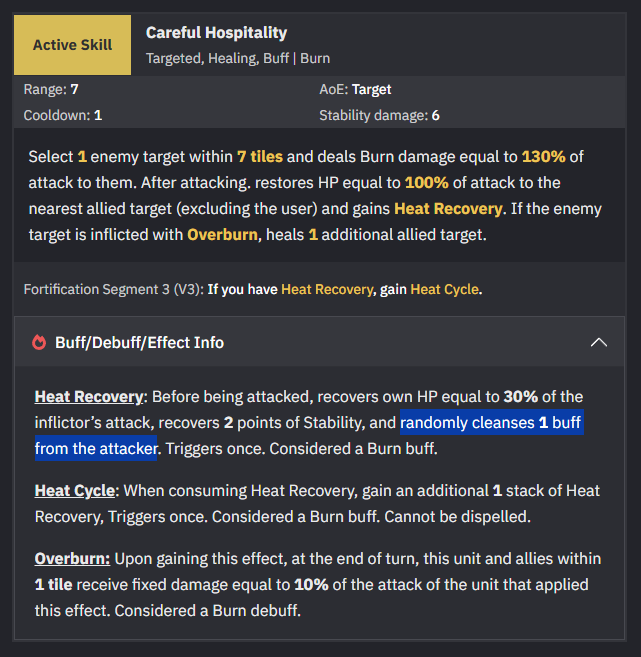Viewport: 641px width, 657px height.
Task: Click the 'Targeted, Healing, Buff | Burn' tags
Action: [x=238, y=58]
